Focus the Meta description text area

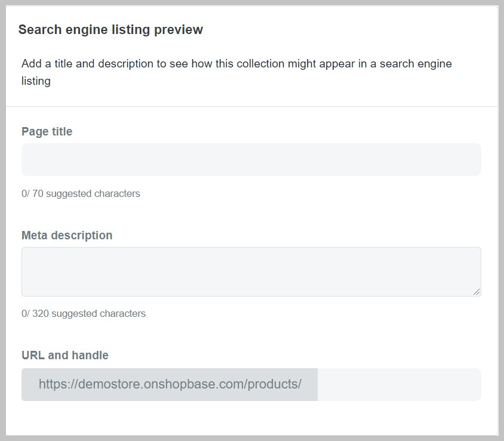pos(251,272)
